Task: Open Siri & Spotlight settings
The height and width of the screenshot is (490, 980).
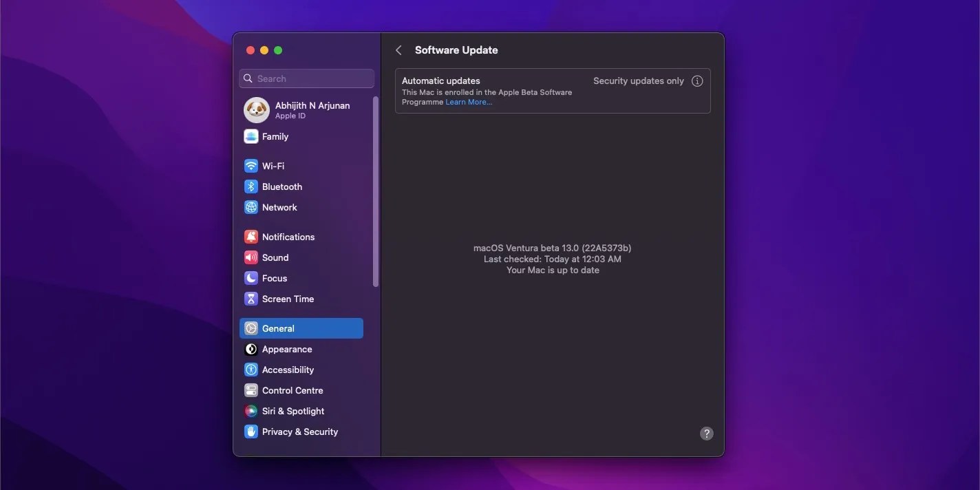Action: (292, 410)
